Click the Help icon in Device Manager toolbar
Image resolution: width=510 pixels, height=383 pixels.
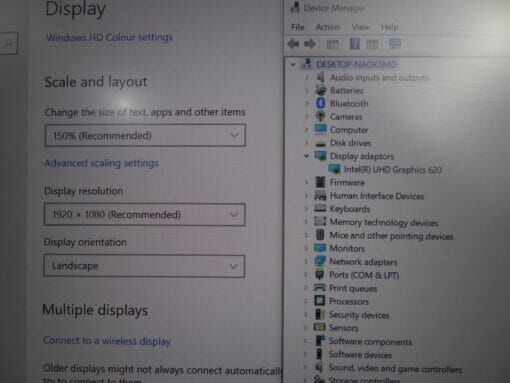point(355,44)
